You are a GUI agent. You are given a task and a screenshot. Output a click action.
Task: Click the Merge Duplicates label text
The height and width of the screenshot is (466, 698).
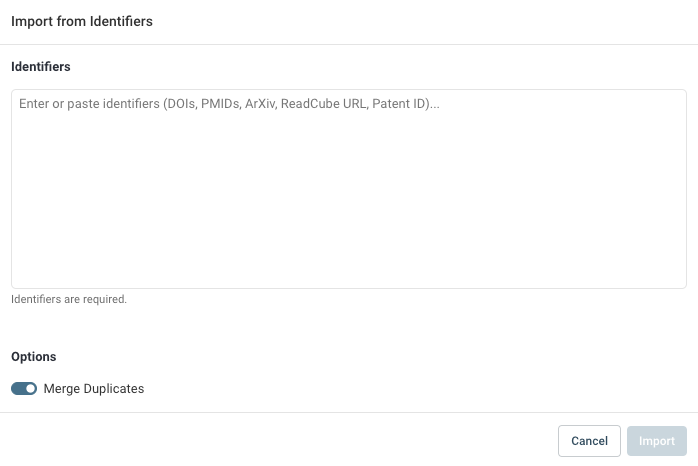94,388
